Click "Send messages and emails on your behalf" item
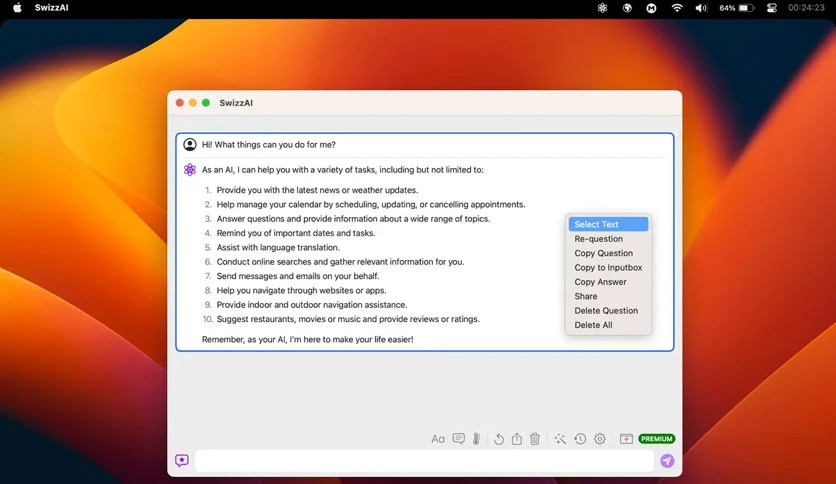 click(x=298, y=276)
